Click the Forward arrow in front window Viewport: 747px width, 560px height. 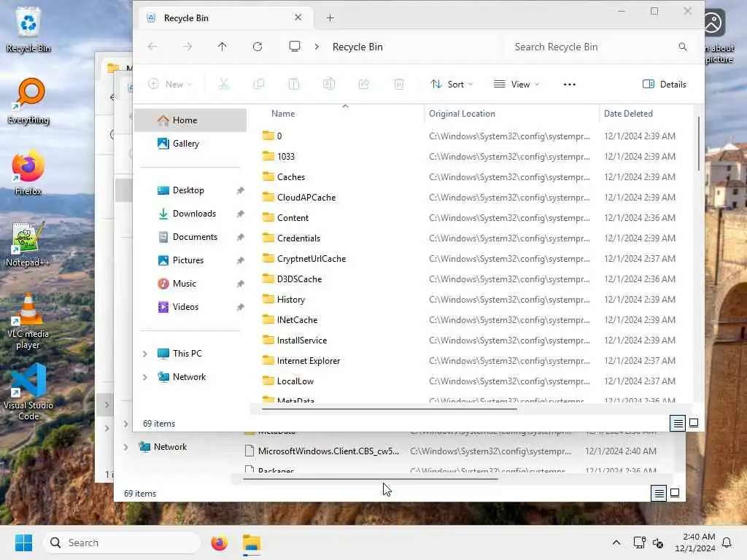coord(187,47)
